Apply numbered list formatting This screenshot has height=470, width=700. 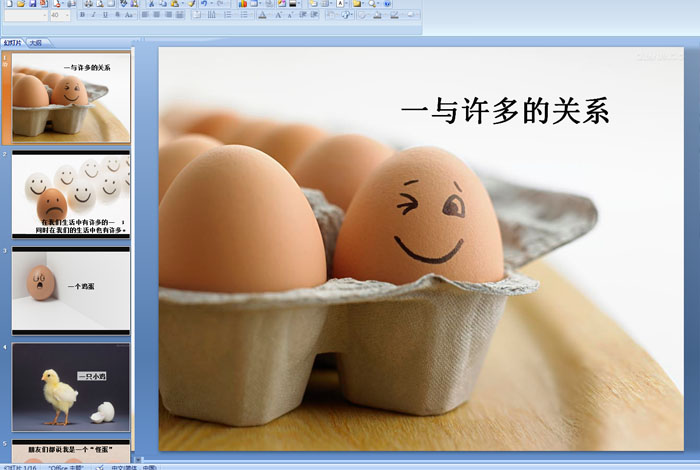(228, 15)
